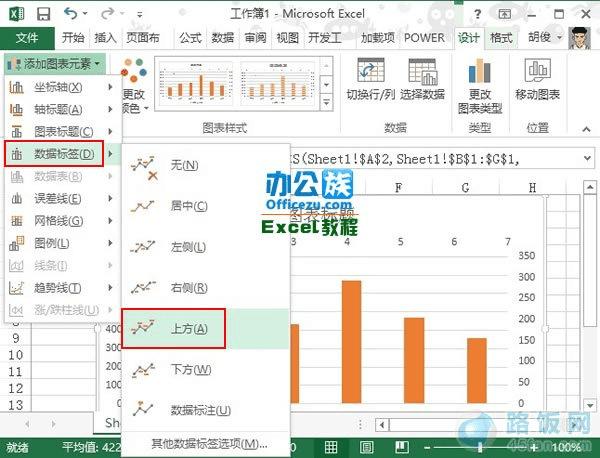Select the second chart style thumbnail
The height and width of the screenshot is (458, 600).
[278, 83]
